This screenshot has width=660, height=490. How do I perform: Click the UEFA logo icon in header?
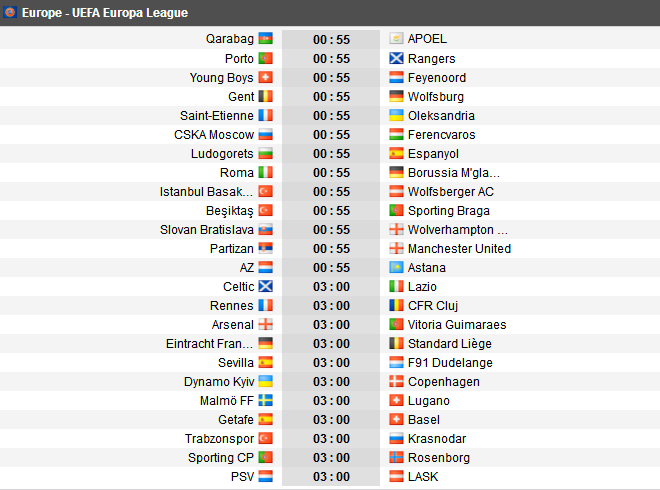pos(10,12)
